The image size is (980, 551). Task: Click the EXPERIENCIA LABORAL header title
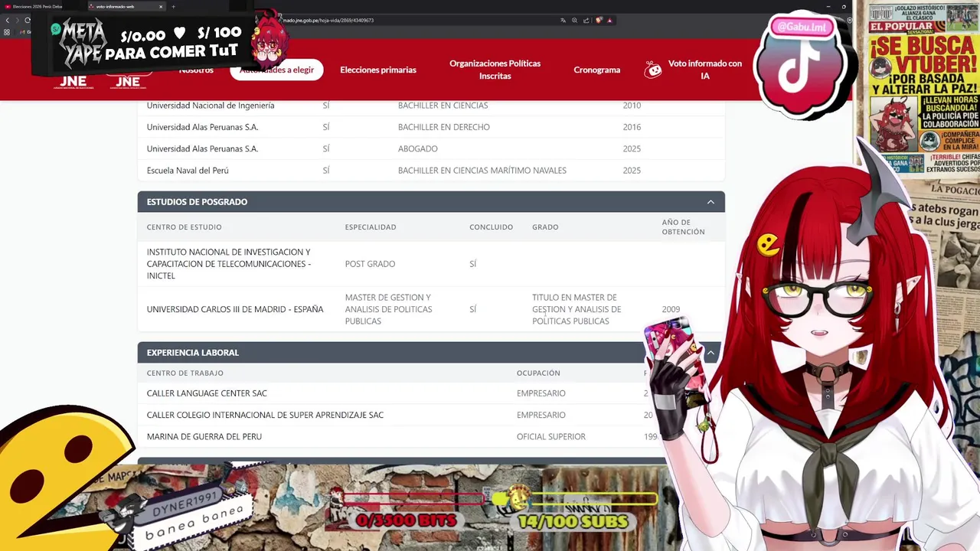(x=193, y=353)
